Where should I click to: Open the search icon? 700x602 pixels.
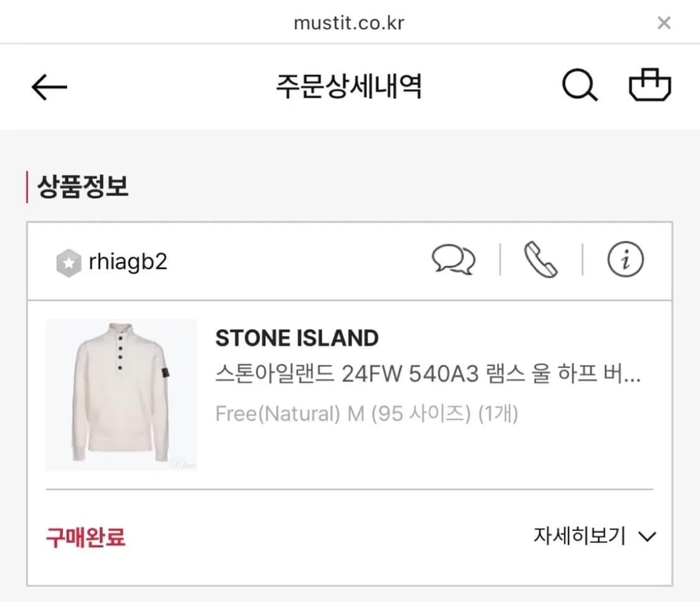point(580,86)
